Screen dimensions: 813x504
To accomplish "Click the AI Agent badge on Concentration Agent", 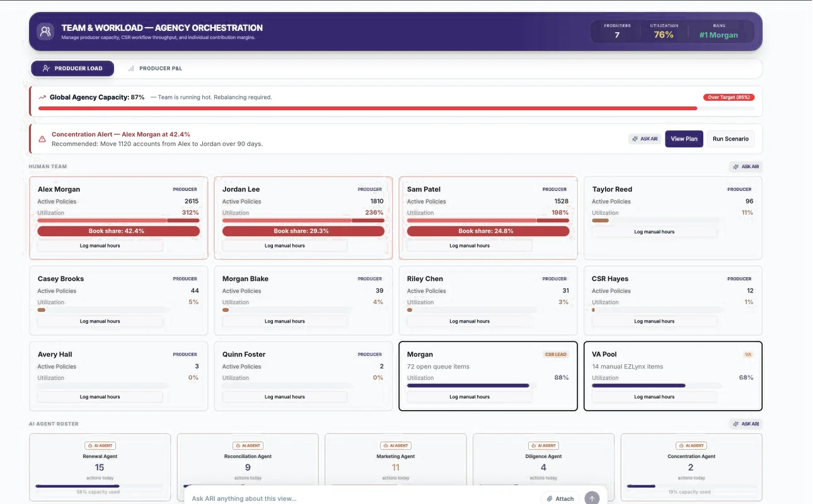I will click(691, 445).
